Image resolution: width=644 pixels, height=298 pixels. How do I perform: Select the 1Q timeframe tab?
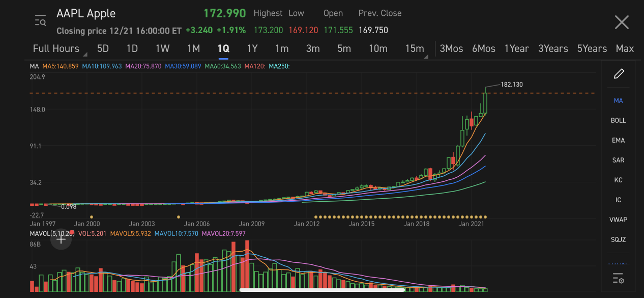click(223, 49)
